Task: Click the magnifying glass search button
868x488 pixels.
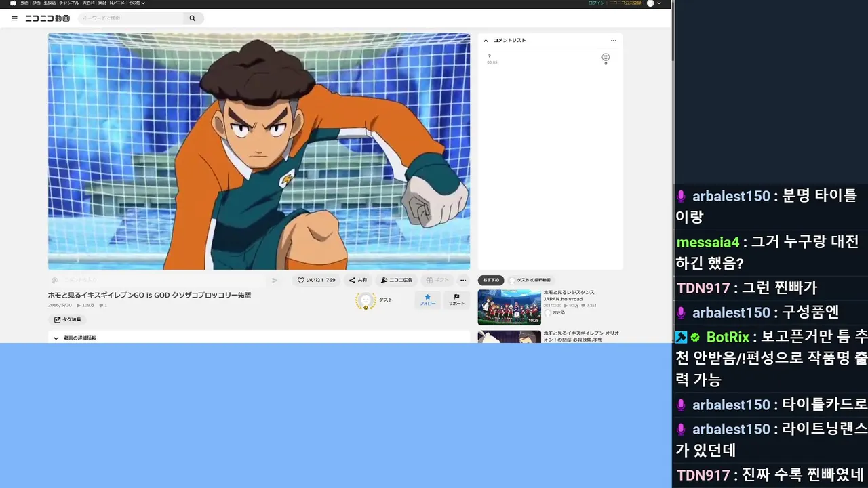Action: click(193, 18)
